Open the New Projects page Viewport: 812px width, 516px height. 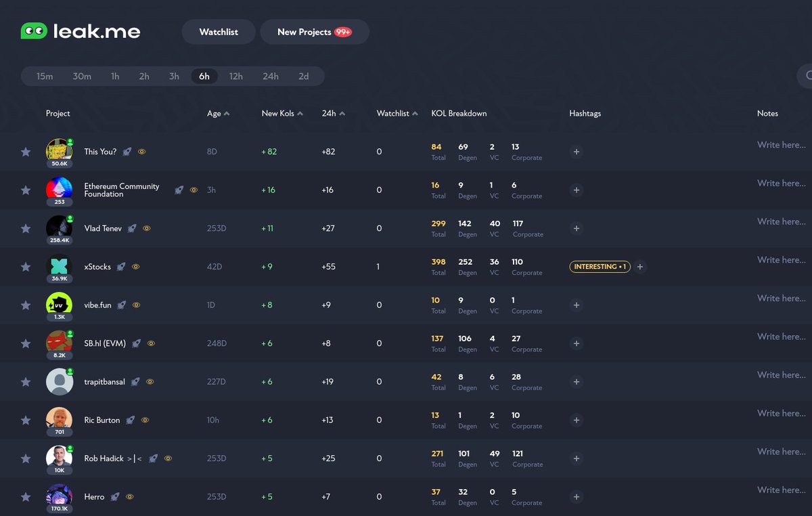point(314,31)
